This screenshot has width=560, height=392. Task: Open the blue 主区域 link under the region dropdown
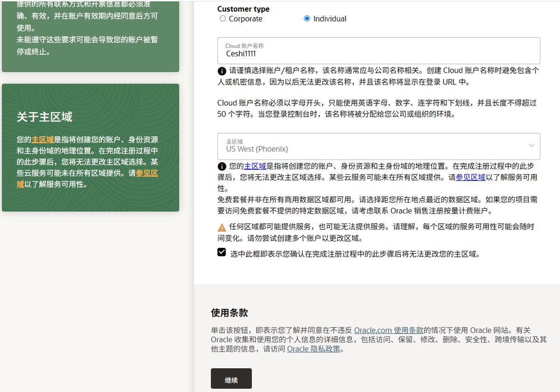[255, 166]
